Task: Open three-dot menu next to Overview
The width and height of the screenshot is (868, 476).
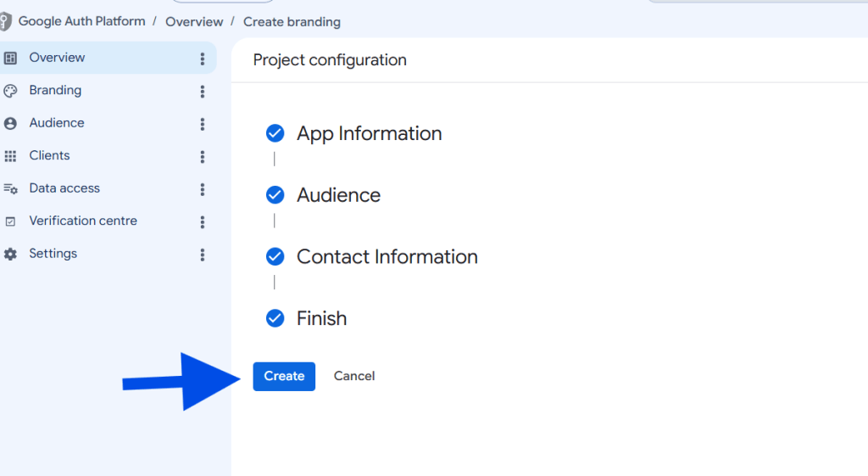Action: [x=203, y=59]
